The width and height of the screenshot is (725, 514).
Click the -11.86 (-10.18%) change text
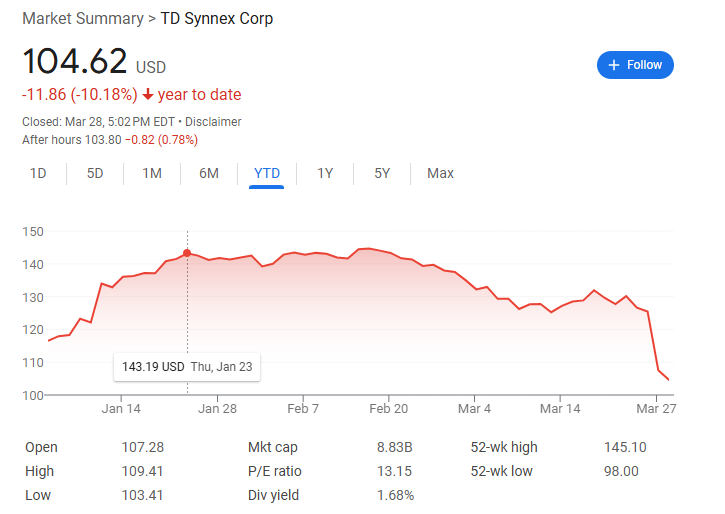[x=80, y=94]
